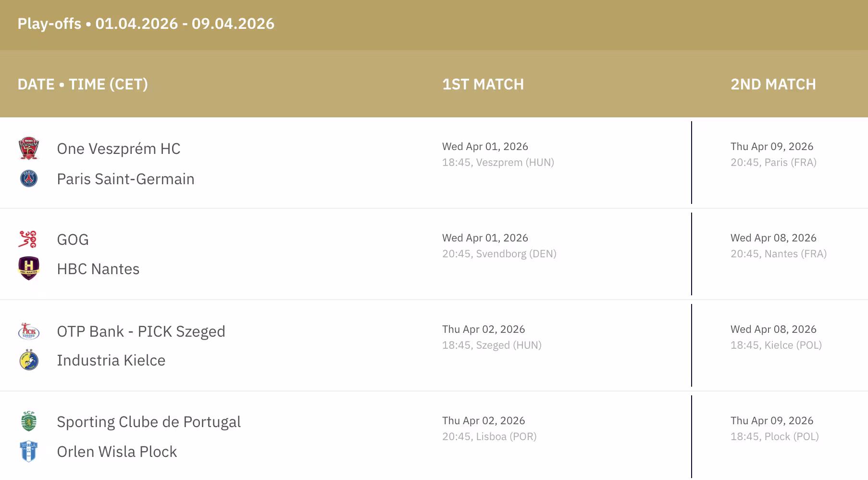Click the One Veszprém HC team logo
This screenshot has height=480, width=868.
(x=29, y=148)
